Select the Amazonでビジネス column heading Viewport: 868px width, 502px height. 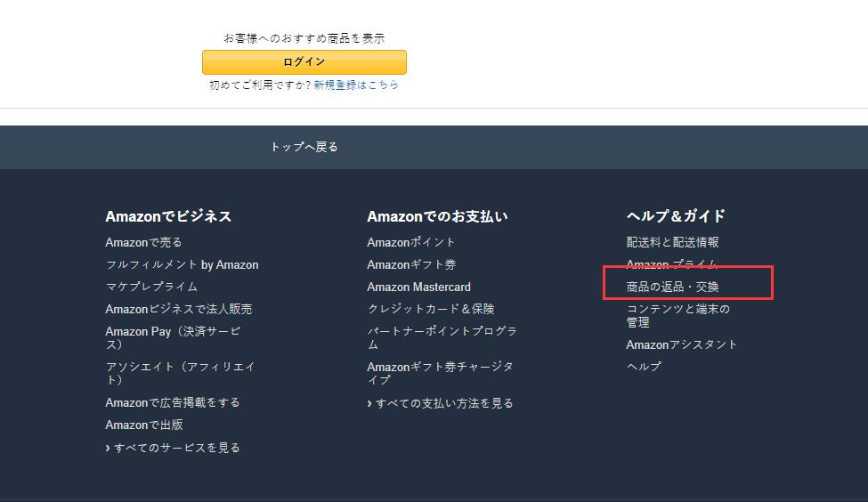pos(168,216)
